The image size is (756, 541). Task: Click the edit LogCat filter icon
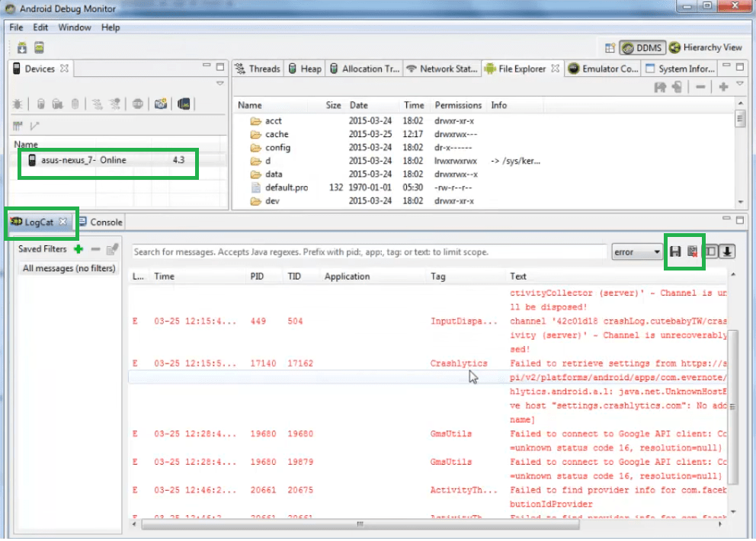(x=112, y=249)
